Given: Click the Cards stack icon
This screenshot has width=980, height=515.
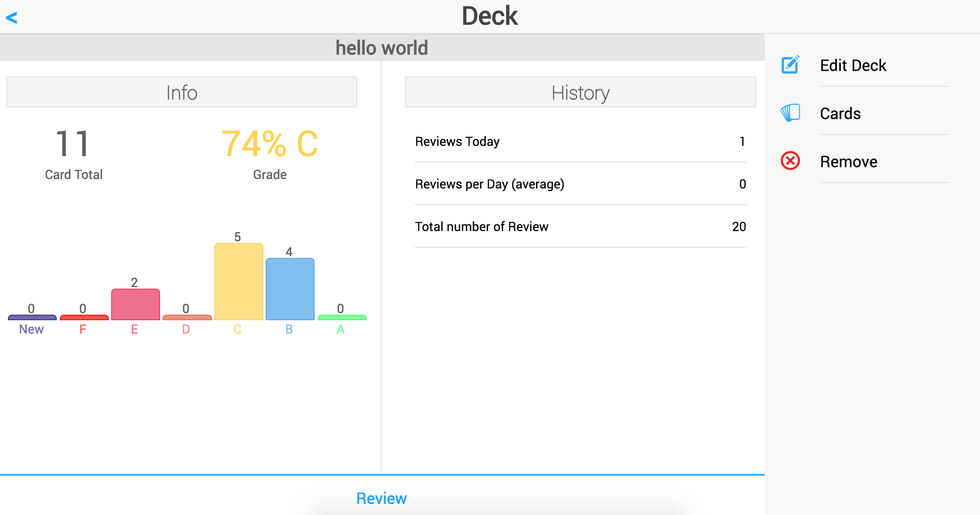Looking at the screenshot, I should tap(790, 113).
